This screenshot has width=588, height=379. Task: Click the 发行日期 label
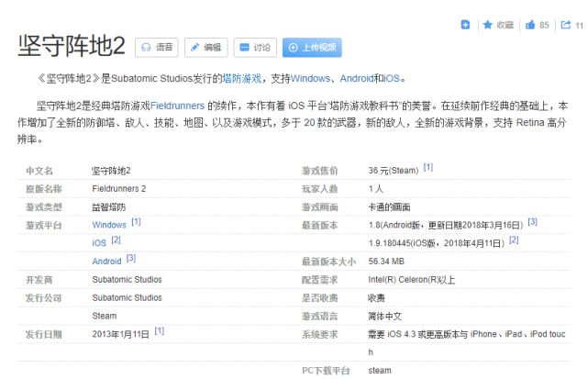click(43, 334)
